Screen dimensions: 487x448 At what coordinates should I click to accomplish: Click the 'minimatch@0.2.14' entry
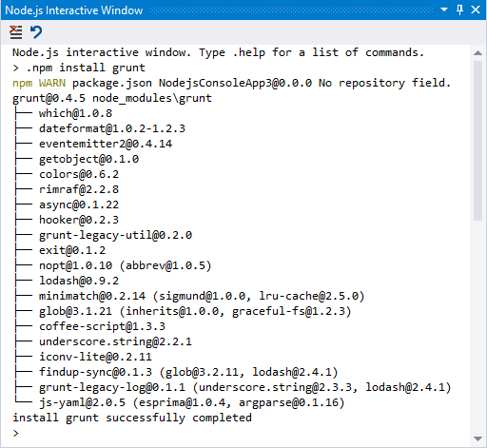(x=92, y=296)
